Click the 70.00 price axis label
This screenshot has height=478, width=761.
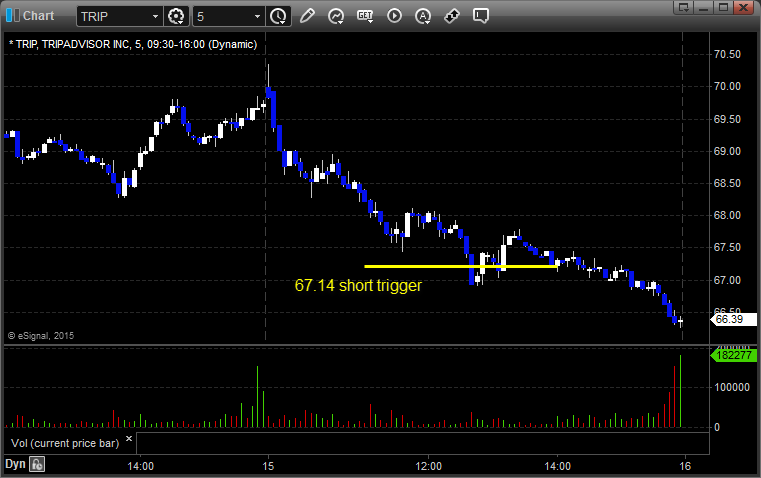[x=728, y=86]
